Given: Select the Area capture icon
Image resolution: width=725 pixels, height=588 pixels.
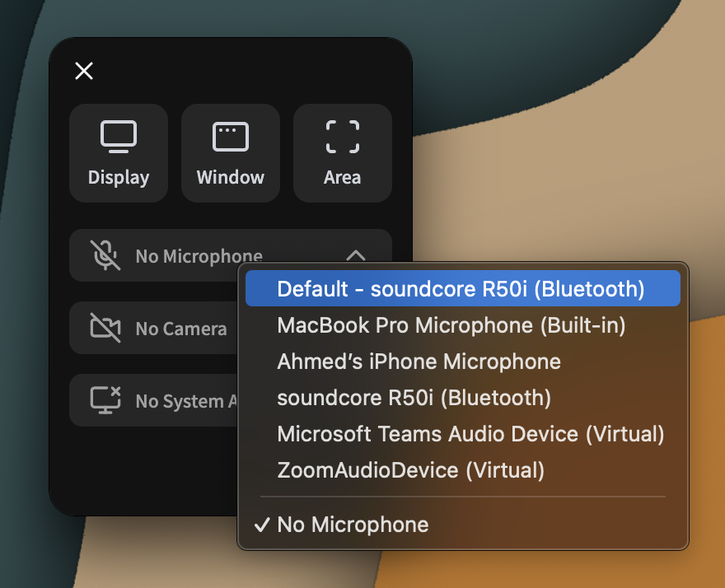Looking at the screenshot, I should tap(342, 153).
